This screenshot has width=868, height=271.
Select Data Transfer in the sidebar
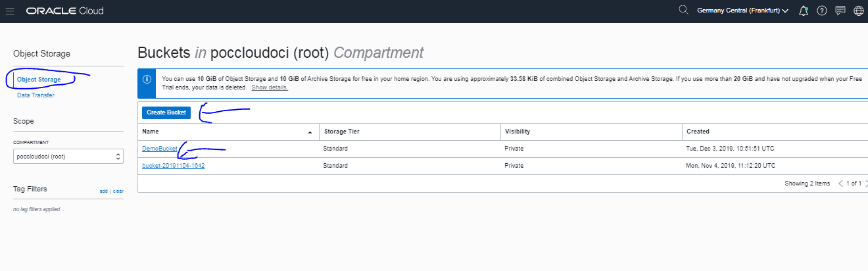coord(36,95)
